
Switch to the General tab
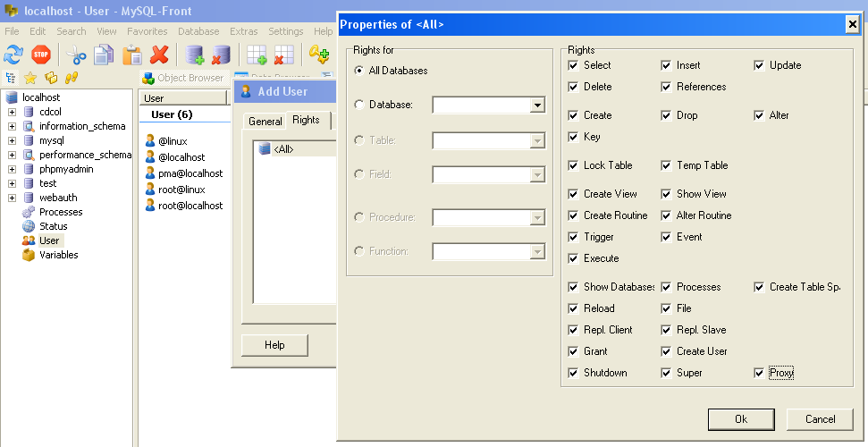click(265, 121)
